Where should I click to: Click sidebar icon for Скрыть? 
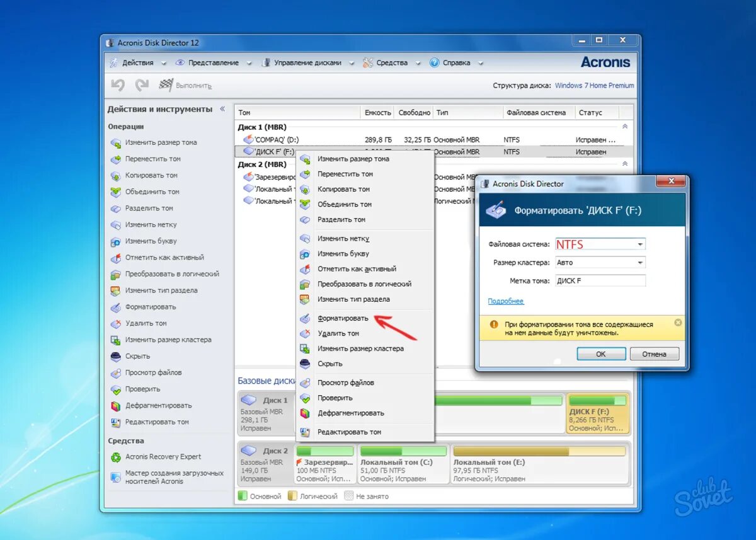(x=115, y=357)
